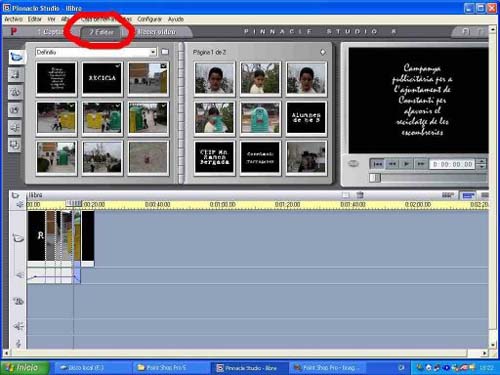Open the Archivo menu
This screenshot has height=375, width=500.
[13, 19]
